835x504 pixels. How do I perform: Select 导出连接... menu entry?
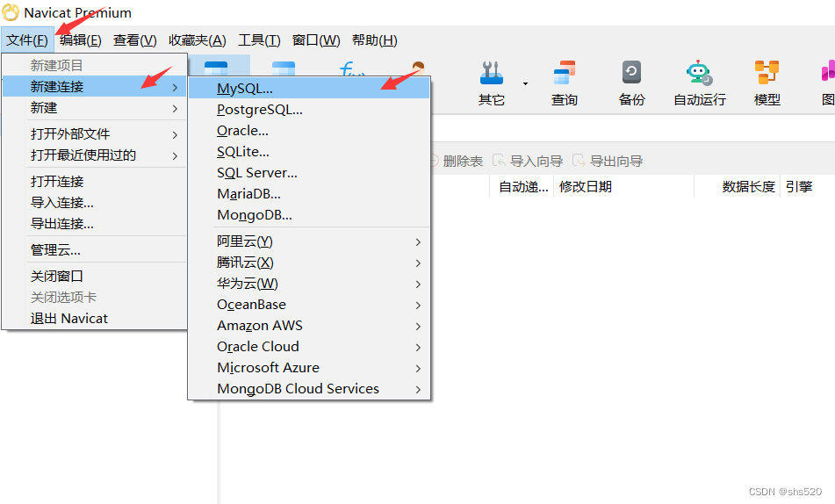pyautogui.click(x=94, y=224)
